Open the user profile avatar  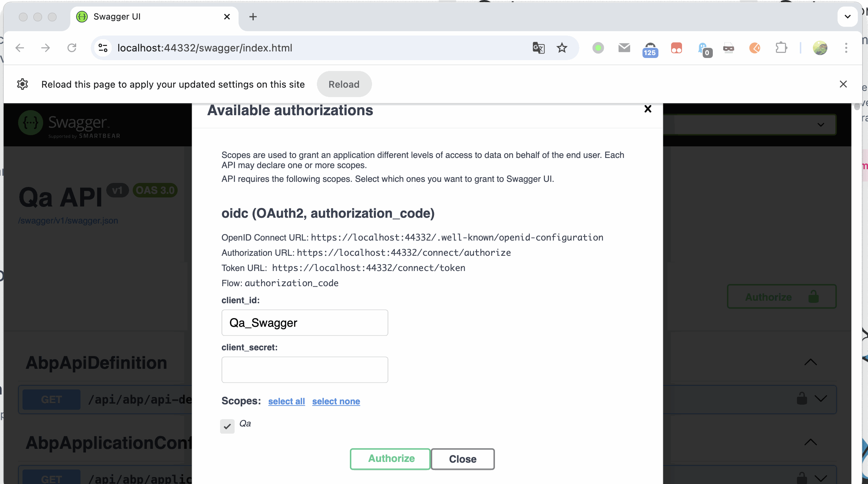click(820, 48)
